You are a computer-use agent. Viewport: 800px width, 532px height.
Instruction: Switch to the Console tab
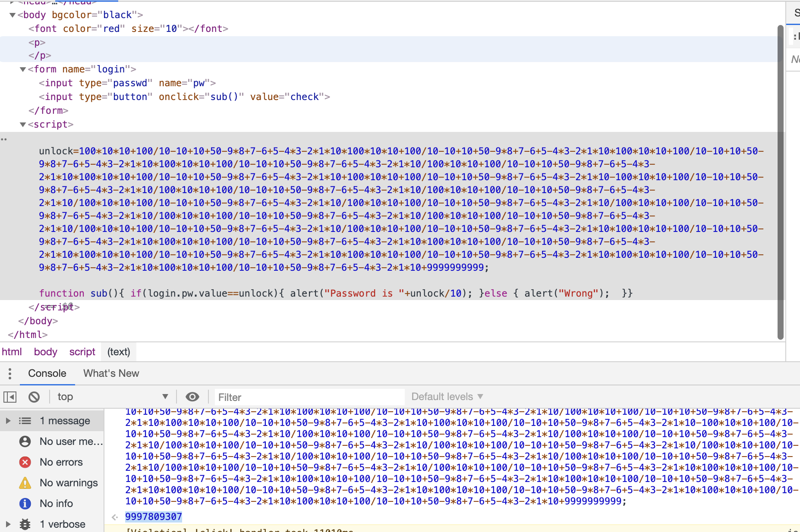pyautogui.click(x=47, y=373)
